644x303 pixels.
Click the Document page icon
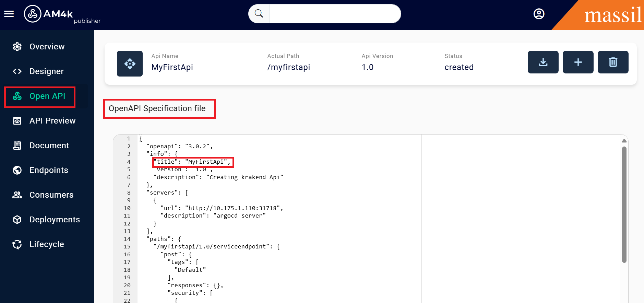(x=17, y=145)
